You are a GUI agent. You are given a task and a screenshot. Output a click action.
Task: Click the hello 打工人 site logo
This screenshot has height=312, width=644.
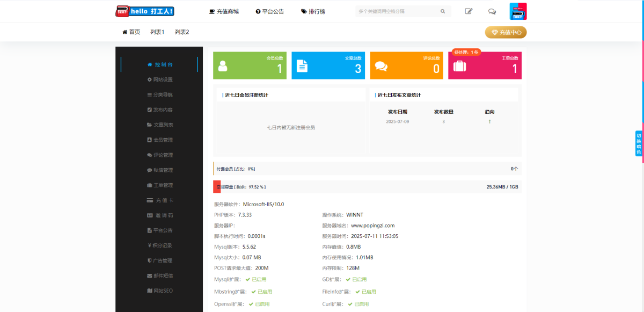145,11
